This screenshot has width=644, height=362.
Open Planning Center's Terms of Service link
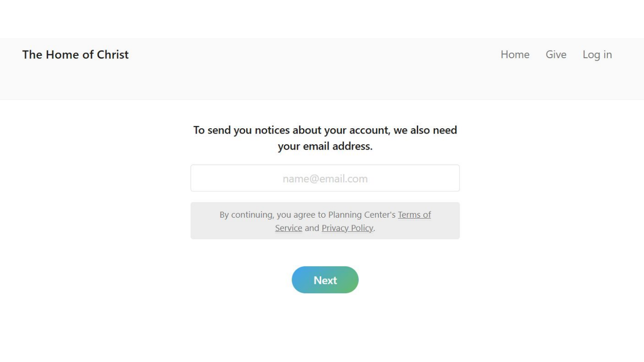tap(353, 221)
